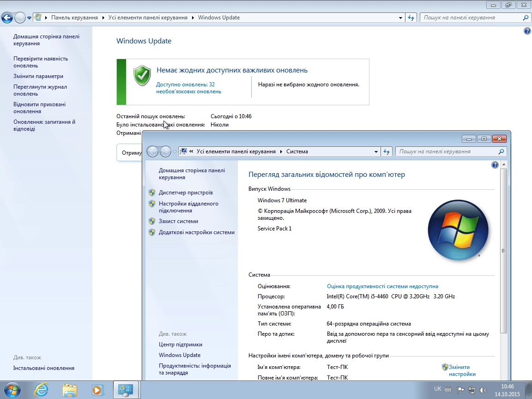Click Back arrow in Windows Update window
532x399 pixels.
tap(7, 18)
